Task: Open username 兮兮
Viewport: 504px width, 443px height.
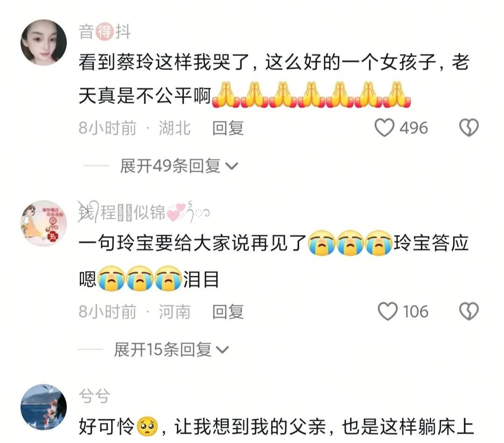Action: tap(94, 396)
